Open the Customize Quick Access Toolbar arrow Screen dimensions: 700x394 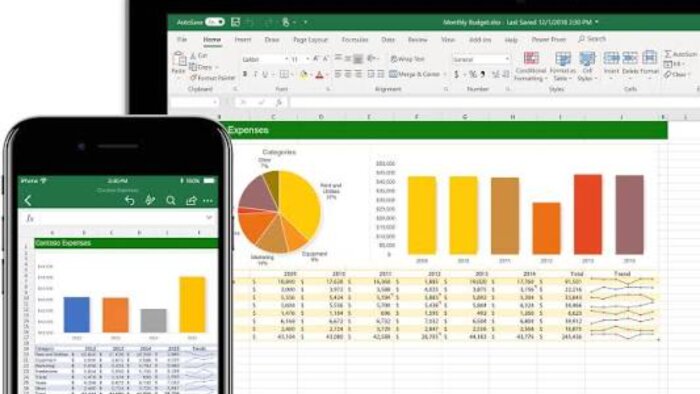pyautogui.click(x=305, y=22)
